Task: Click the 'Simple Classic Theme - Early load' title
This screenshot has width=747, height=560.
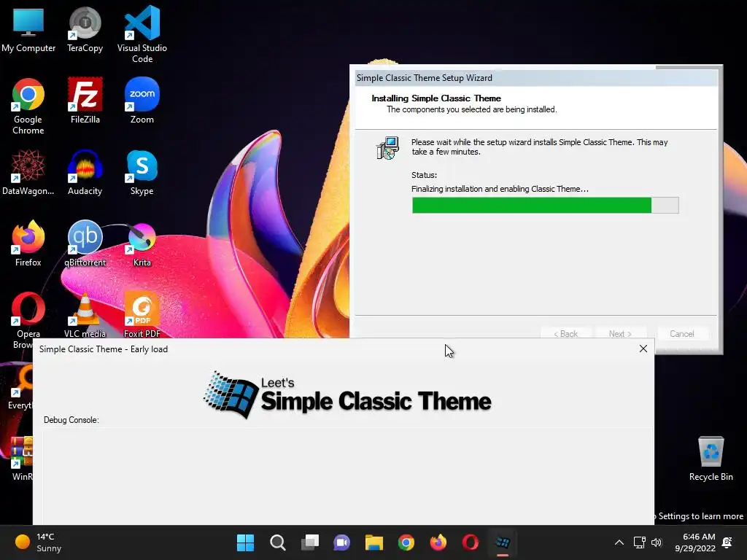Action: [x=104, y=349]
